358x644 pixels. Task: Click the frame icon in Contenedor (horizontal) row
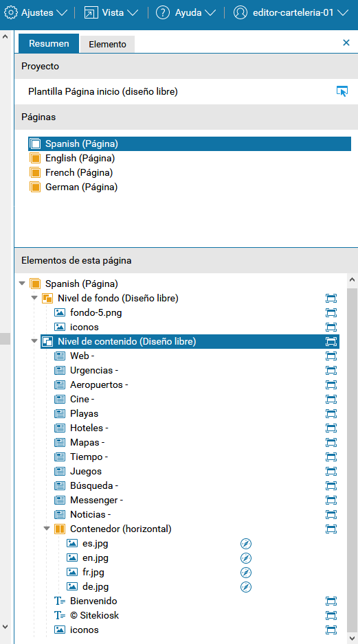pyautogui.click(x=331, y=529)
